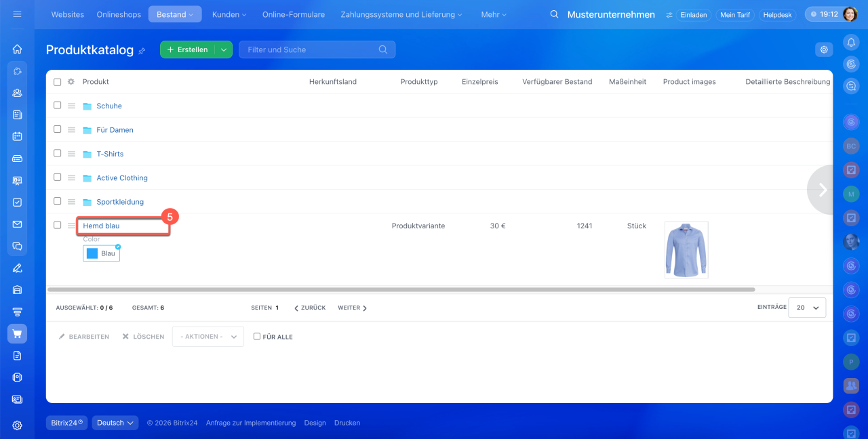Click the green Erstellen button
868x439 pixels.
[x=188, y=49]
